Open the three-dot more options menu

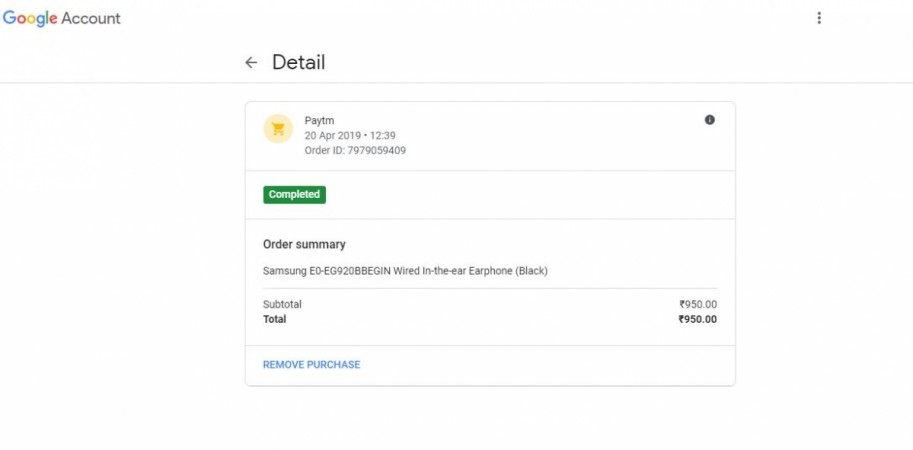coord(819,18)
